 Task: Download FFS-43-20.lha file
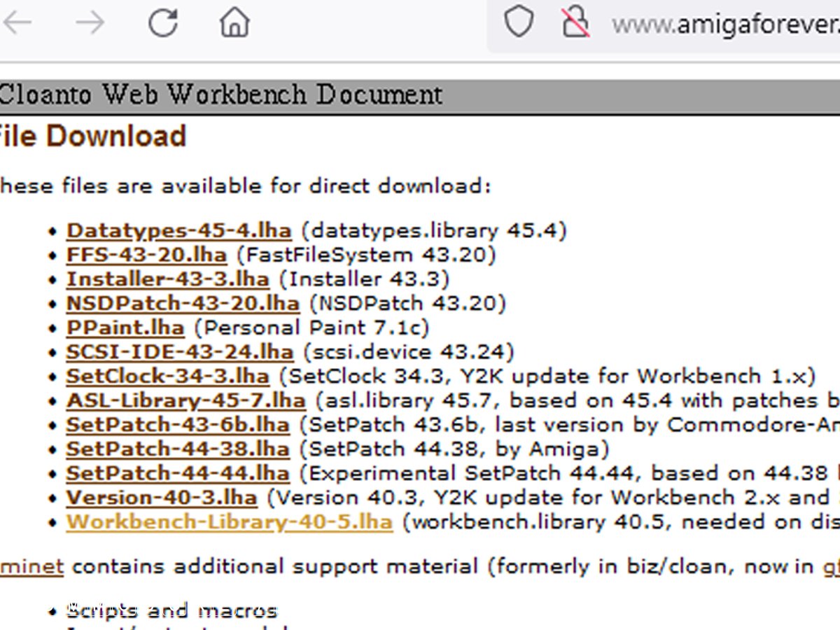click(x=146, y=255)
